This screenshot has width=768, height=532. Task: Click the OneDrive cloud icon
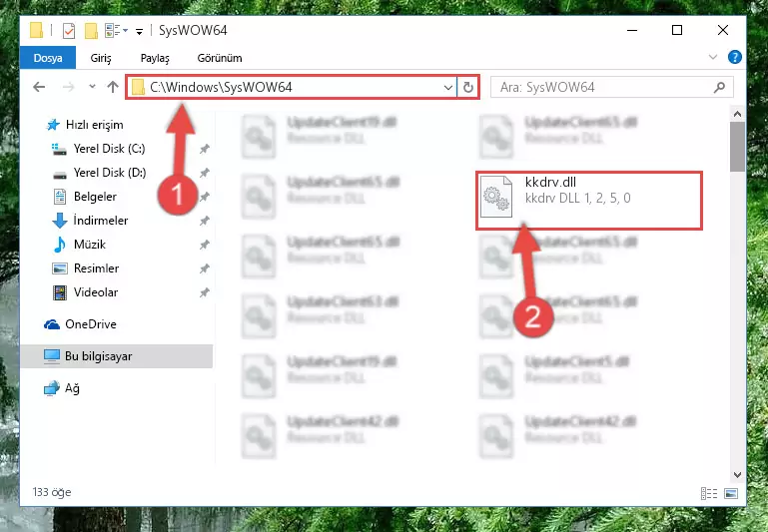click(52, 324)
